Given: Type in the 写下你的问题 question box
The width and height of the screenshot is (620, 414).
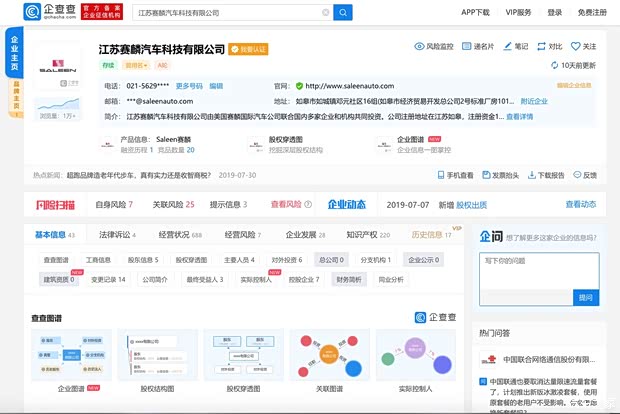Looking at the screenshot, I should tap(538, 270).
